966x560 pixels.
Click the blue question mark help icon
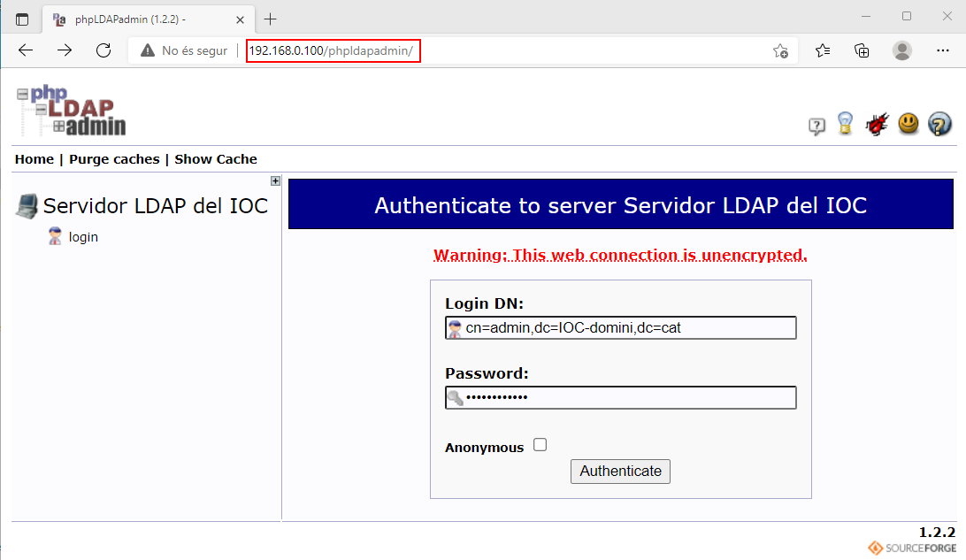coord(939,125)
